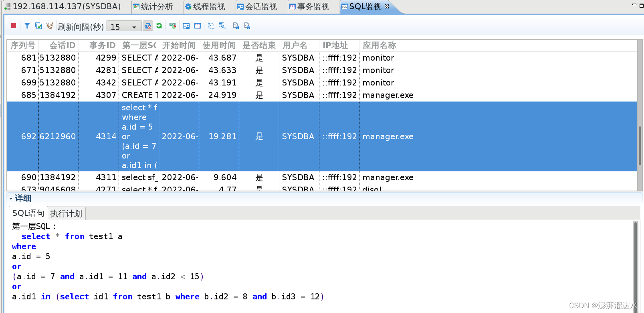The height and width of the screenshot is (313, 644).
Task: Sort by 使用时间 column header
Action: (x=219, y=45)
